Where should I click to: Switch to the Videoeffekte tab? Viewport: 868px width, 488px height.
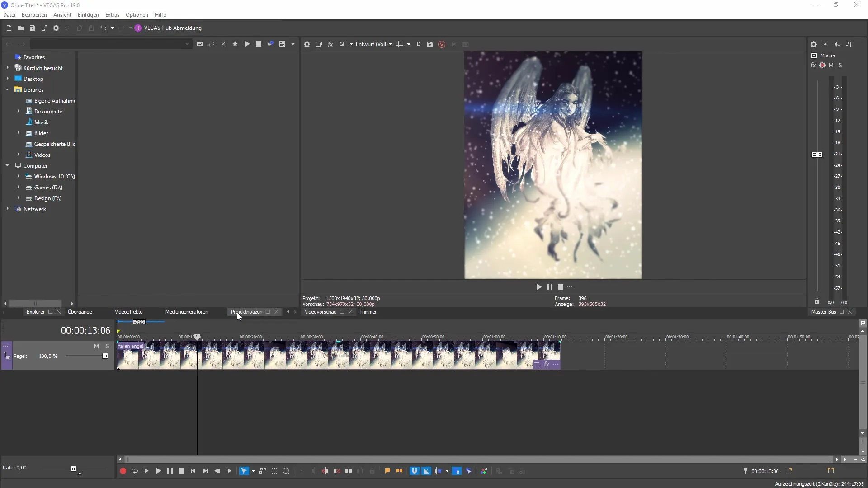pos(128,312)
